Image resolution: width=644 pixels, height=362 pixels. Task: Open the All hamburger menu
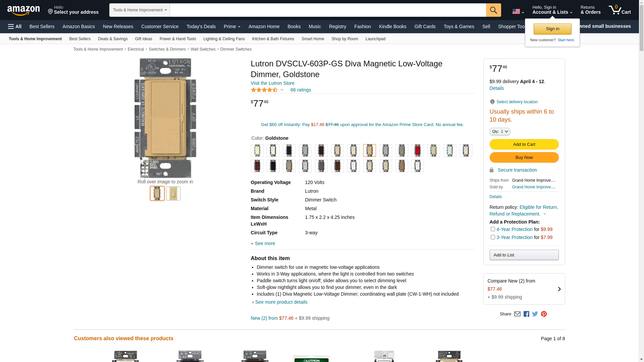15,26
